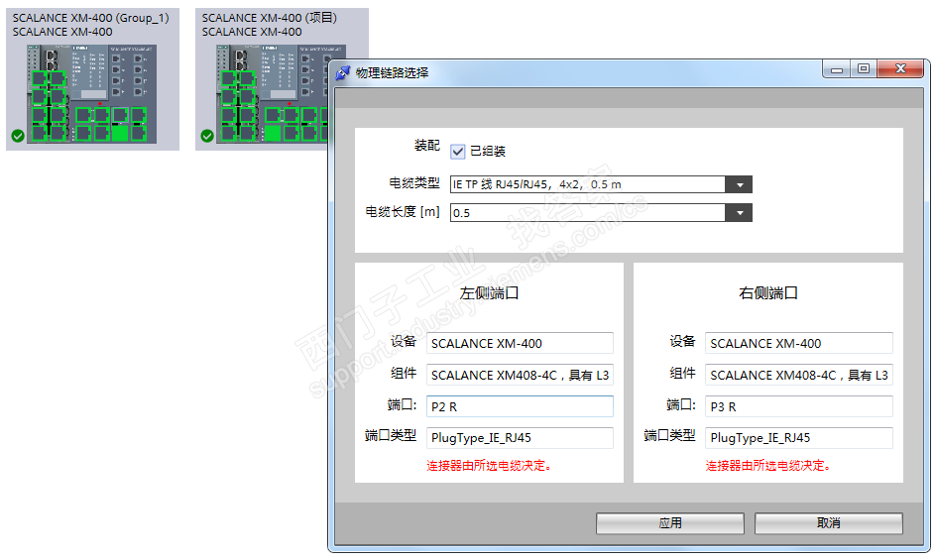
Task: Click the 物理链路选择 title text
Action: (x=393, y=72)
